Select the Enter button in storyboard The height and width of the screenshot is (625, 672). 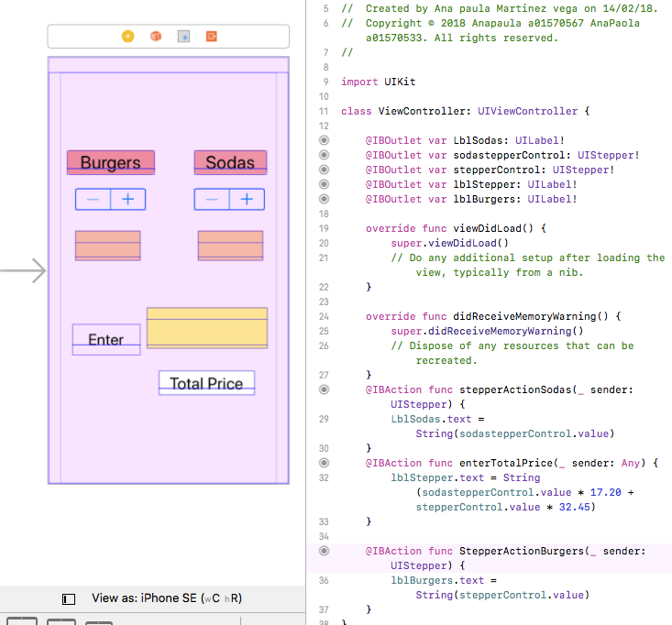pos(106,339)
